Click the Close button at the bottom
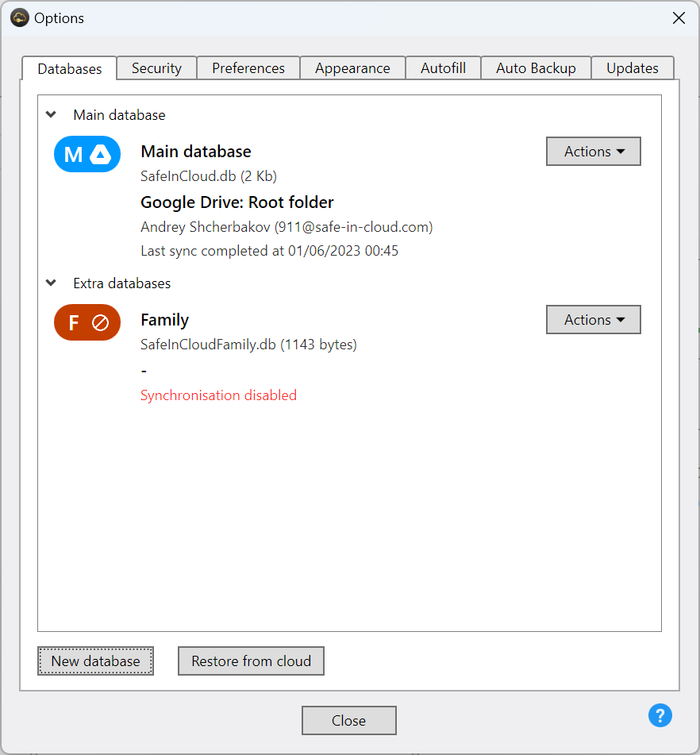The image size is (700, 755). pos(349,720)
